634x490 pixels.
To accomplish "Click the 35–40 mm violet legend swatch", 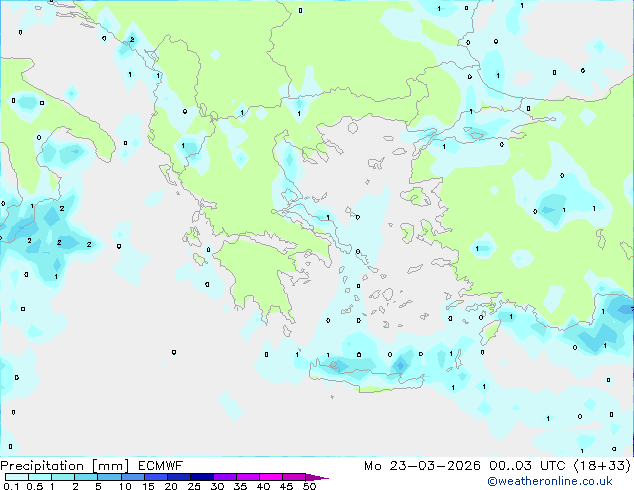I will point(247,477).
